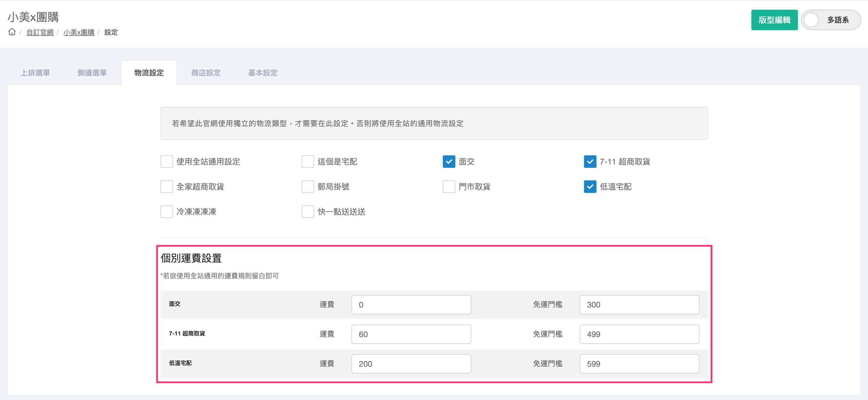Enable 使用全站通用設定 checkbox

click(166, 162)
